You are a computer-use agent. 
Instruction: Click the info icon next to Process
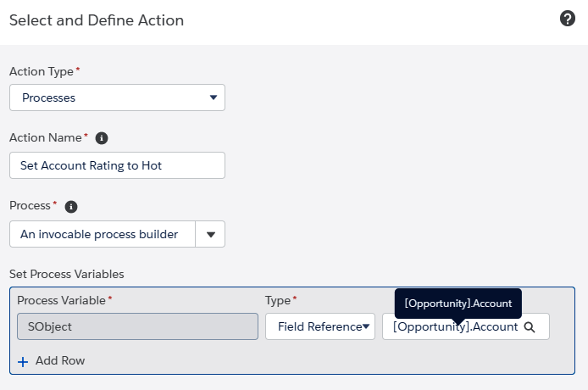pyautogui.click(x=71, y=207)
